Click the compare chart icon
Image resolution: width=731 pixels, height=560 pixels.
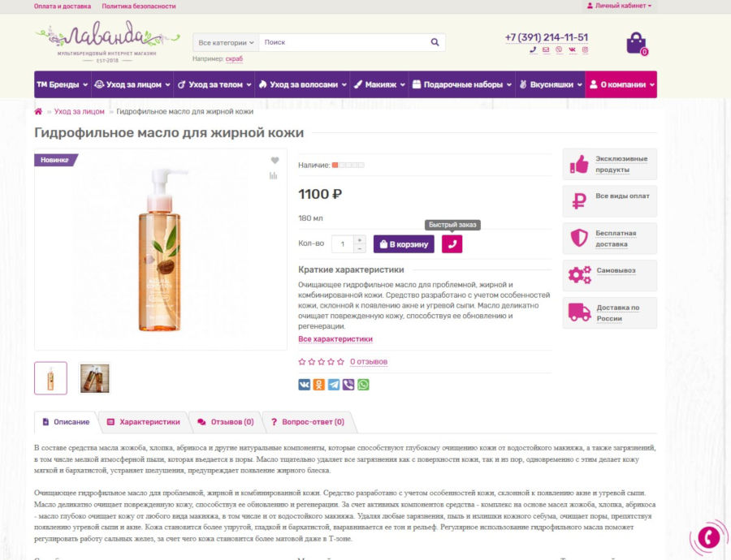[x=273, y=175]
